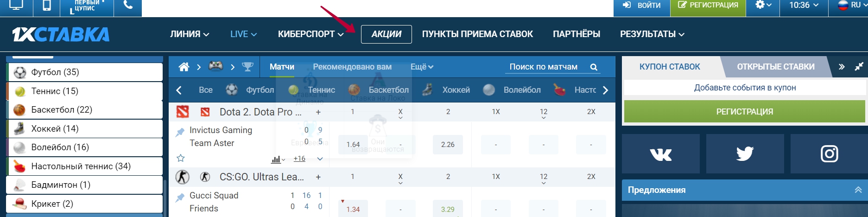Expand the РЕЗУЛЬТАТЫ menu
This screenshot has width=868, height=217.
point(652,34)
